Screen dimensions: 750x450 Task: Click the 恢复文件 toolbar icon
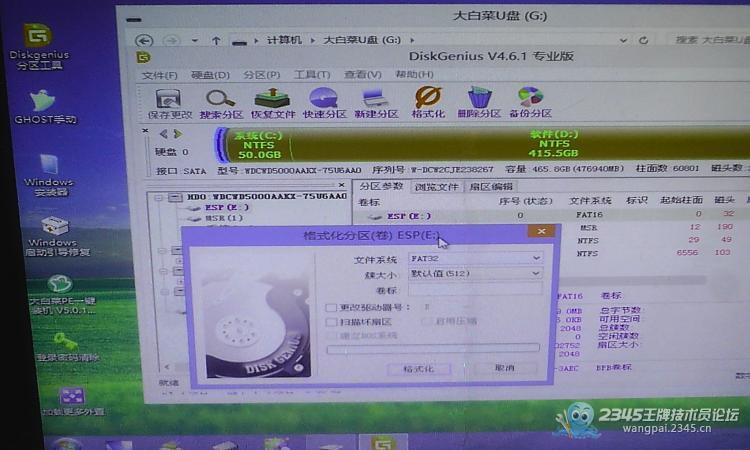click(x=273, y=103)
